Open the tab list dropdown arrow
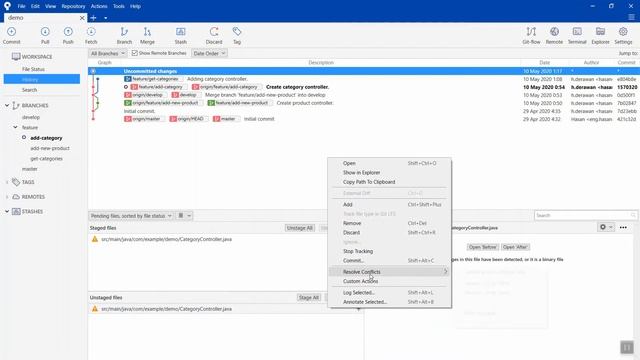640x360 pixels. click(105, 18)
